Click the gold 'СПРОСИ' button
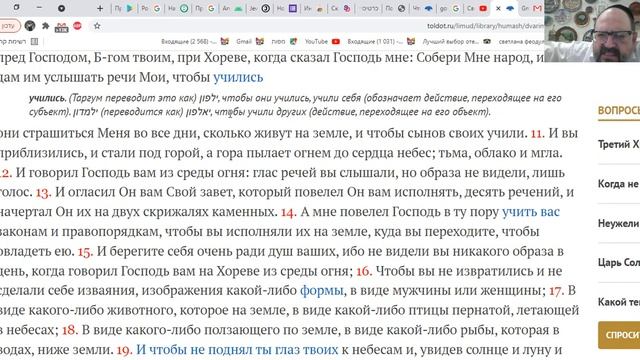Viewport: 640px width, 360px height. coord(619,335)
